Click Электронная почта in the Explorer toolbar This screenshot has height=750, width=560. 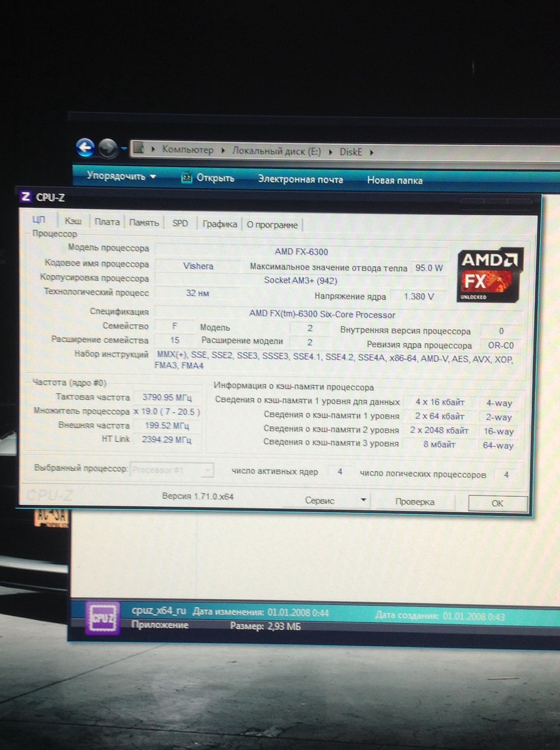pyautogui.click(x=300, y=179)
